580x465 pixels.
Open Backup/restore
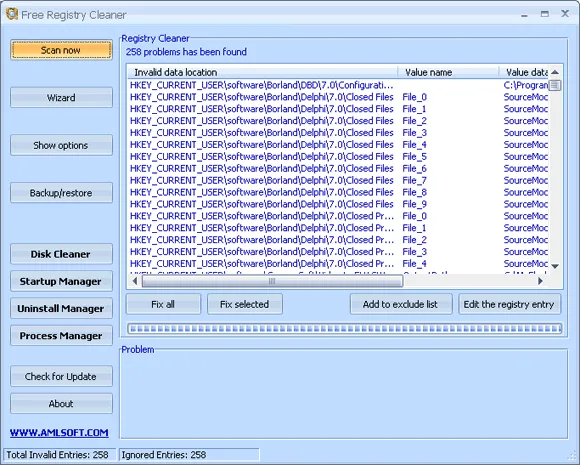[61, 193]
